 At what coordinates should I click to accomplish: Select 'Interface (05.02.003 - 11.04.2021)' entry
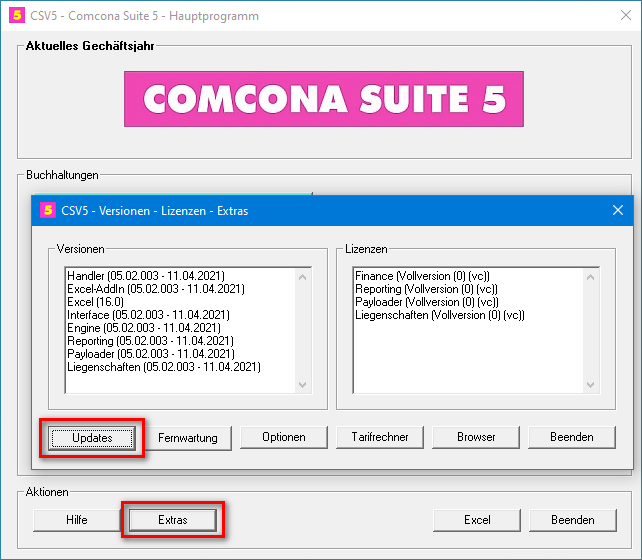148,315
